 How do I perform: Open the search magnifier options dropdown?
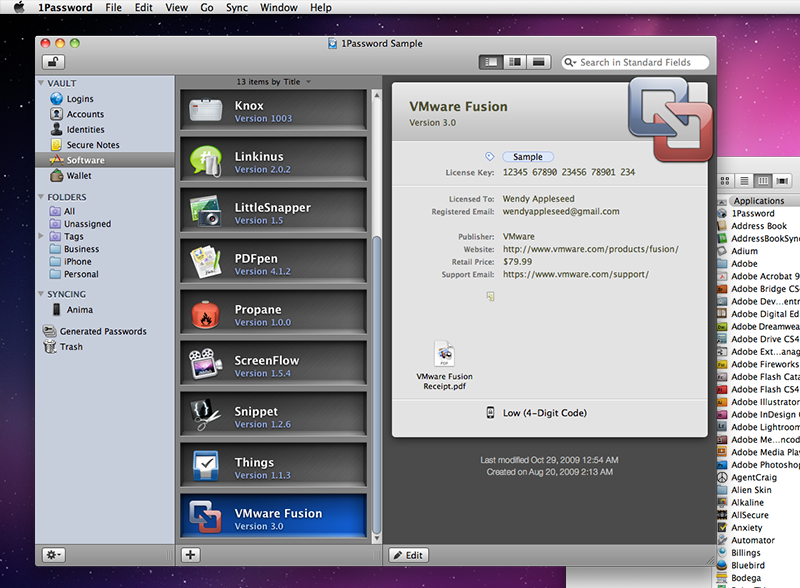pos(570,62)
